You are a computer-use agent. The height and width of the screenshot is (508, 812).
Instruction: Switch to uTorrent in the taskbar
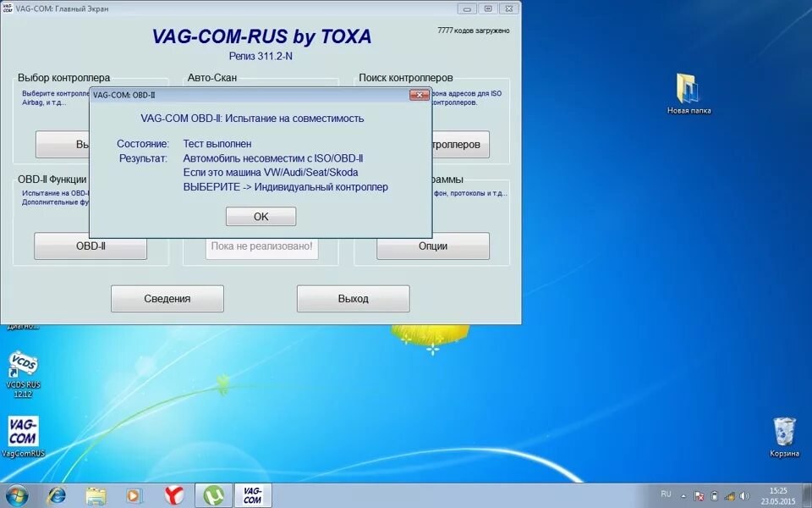click(213, 495)
